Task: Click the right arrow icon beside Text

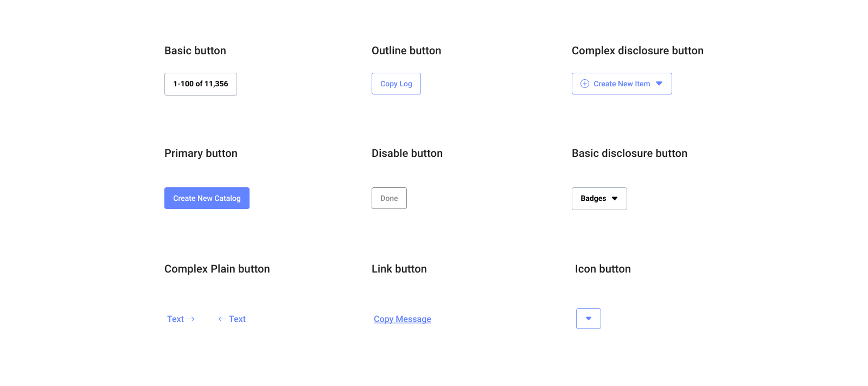Action: (x=190, y=319)
